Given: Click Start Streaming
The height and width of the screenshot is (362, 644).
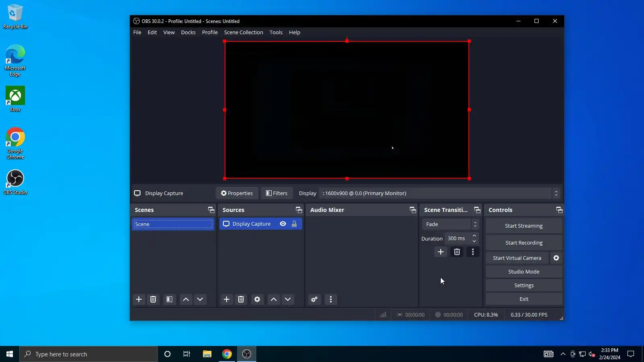Looking at the screenshot, I should 524,226.
